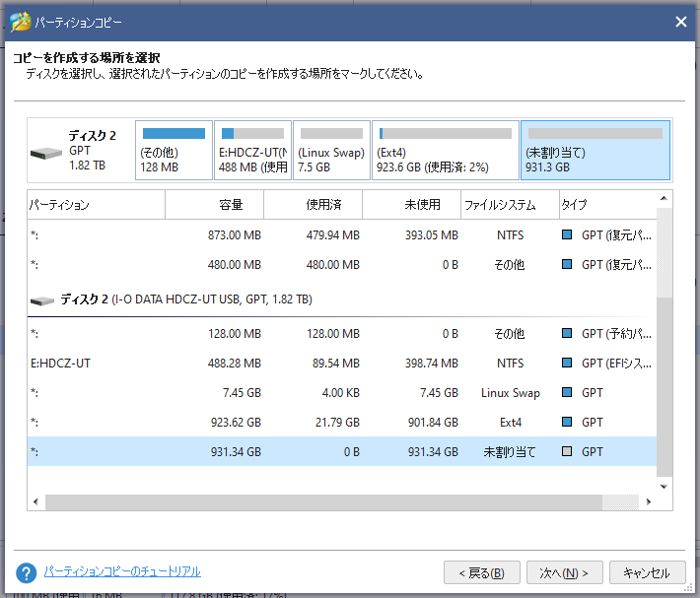Image resolution: width=700 pixels, height=598 pixels.
Task: Click the Partition Copy wizard app icon
Action: 20,22
